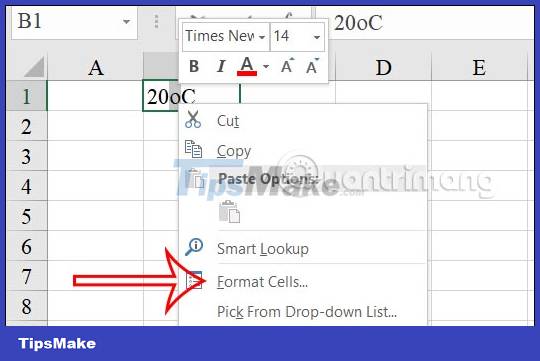Click the Smart Lookup magnifier icon
Viewport: 540px width, 361px height.
(x=194, y=247)
